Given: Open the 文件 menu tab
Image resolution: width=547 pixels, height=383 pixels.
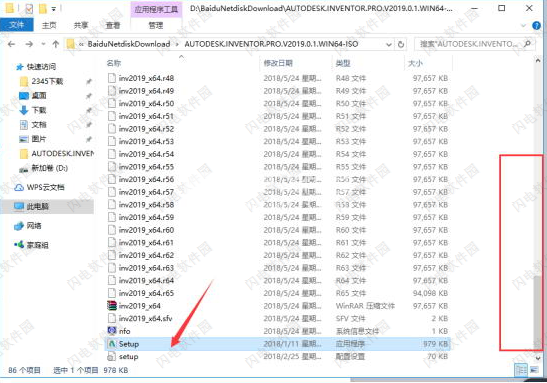Looking at the screenshot, I should coord(16,25).
